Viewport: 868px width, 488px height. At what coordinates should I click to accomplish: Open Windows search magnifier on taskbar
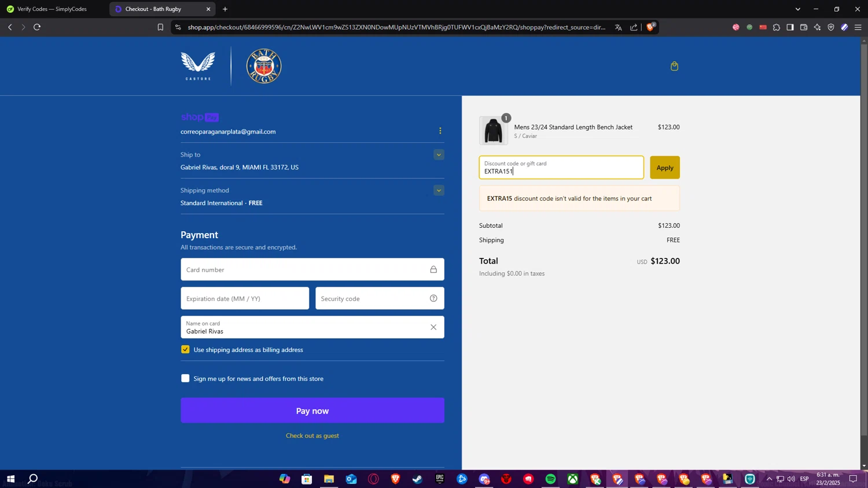point(33,479)
